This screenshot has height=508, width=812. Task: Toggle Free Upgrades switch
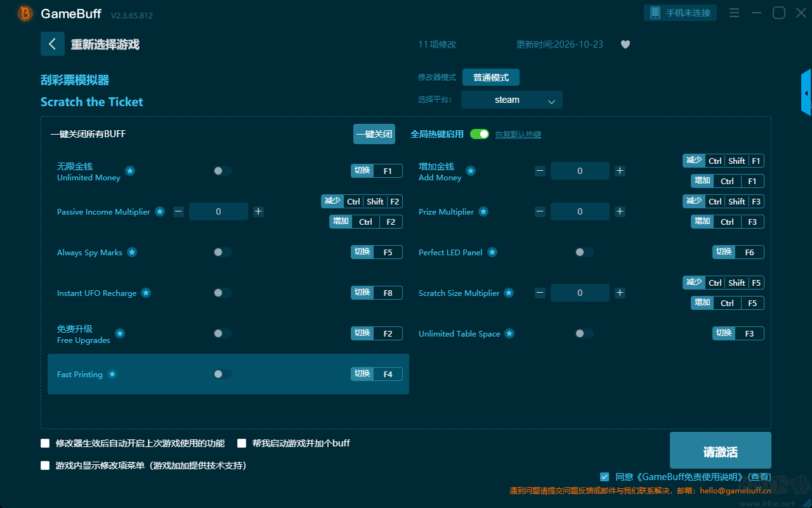pyautogui.click(x=222, y=333)
